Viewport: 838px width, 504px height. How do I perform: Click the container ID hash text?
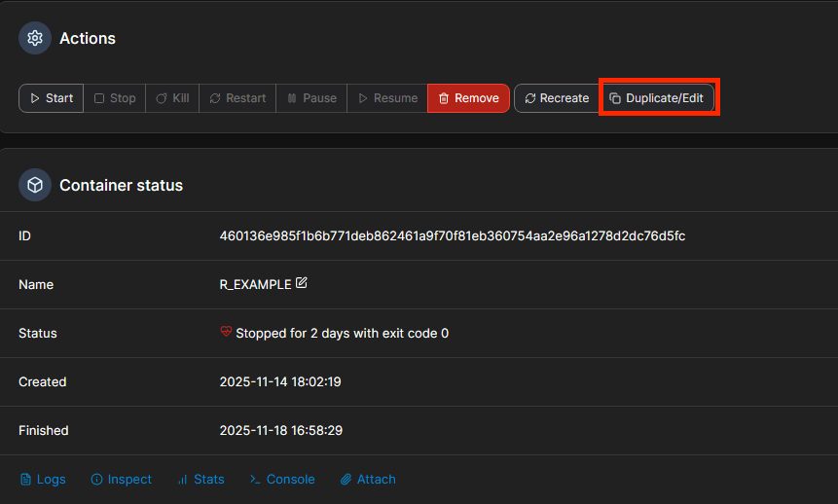click(x=453, y=235)
